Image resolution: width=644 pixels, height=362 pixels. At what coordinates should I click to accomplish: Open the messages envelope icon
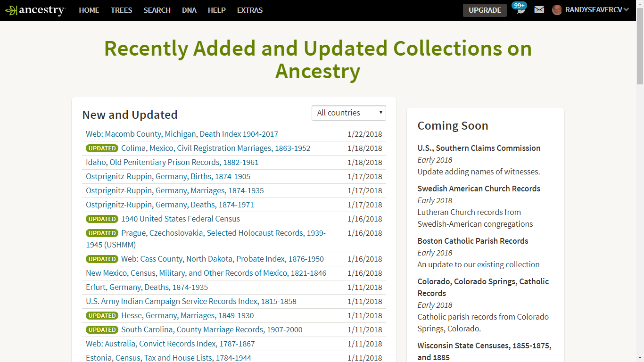point(539,9)
